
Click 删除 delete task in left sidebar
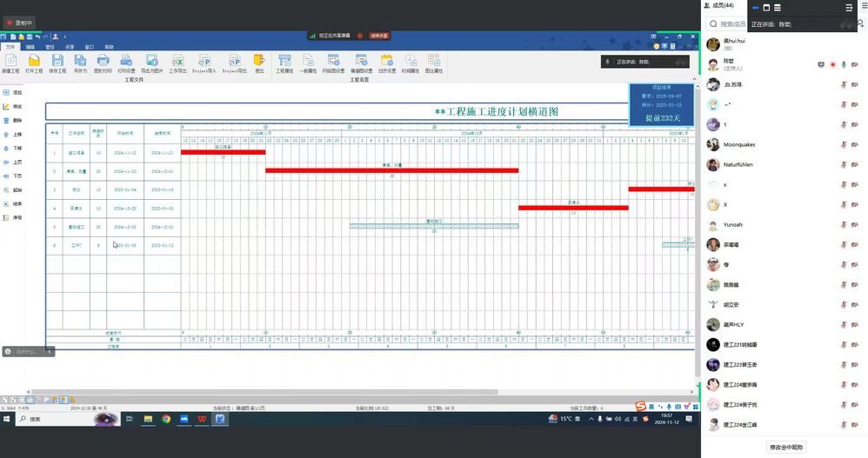tap(13, 120)
